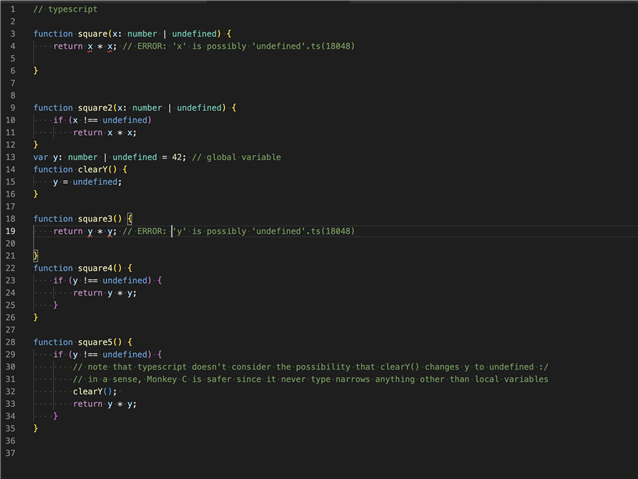Click the square4 function name
This screenshot has width=638, height=479.
click(100, 268)
